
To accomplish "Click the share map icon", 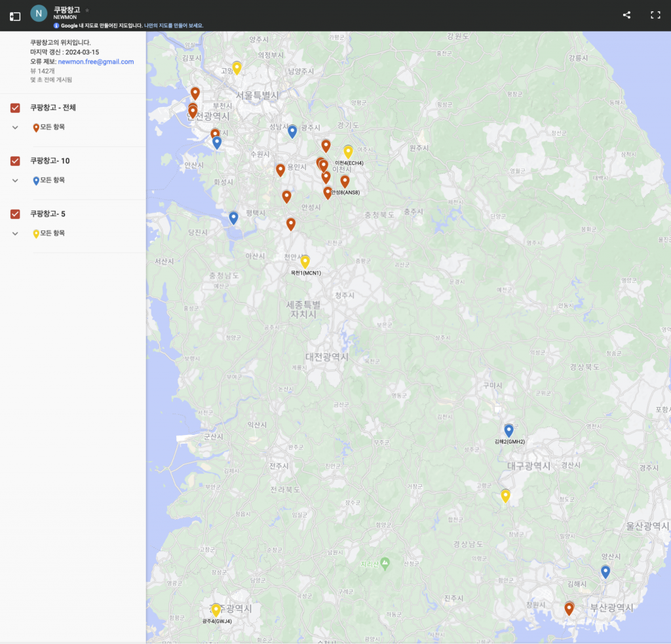I will (x=626, y=16).
